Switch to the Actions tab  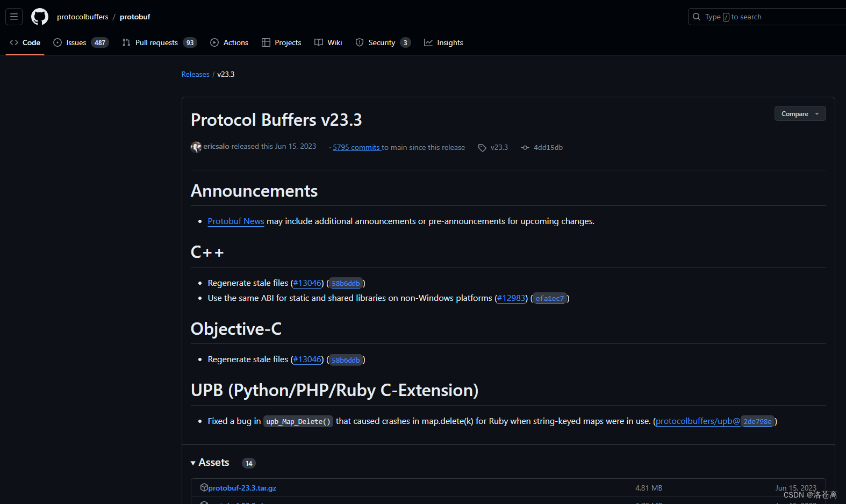230,42
